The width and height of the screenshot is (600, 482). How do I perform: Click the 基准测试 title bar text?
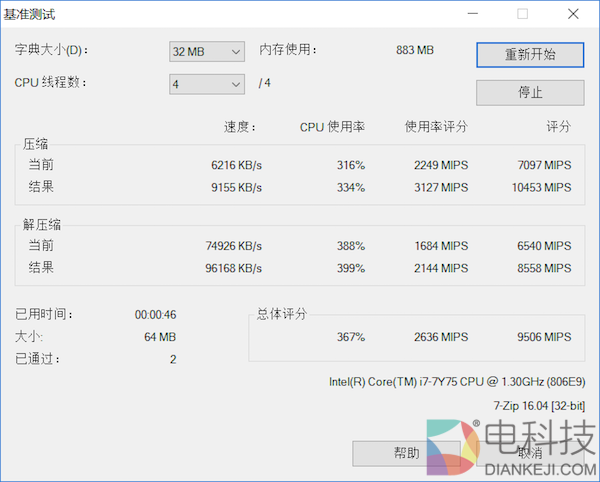(32, 14)
